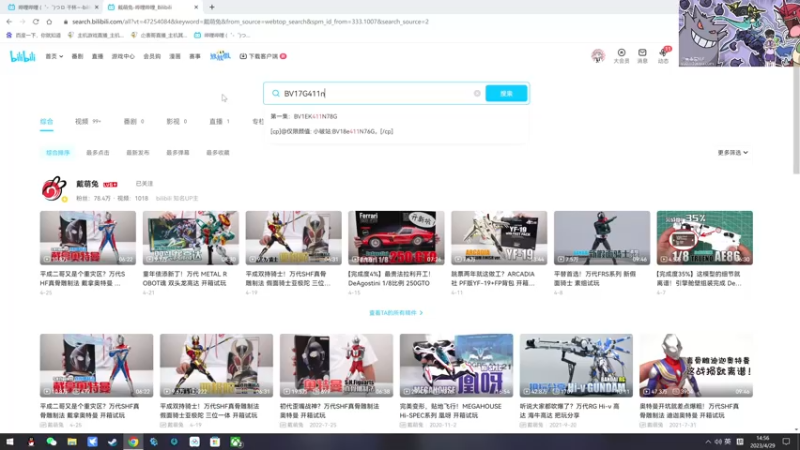Open the YF-19 ARCADIA video thumbnail
Screen dimensions: 800x450
point(499,238)
